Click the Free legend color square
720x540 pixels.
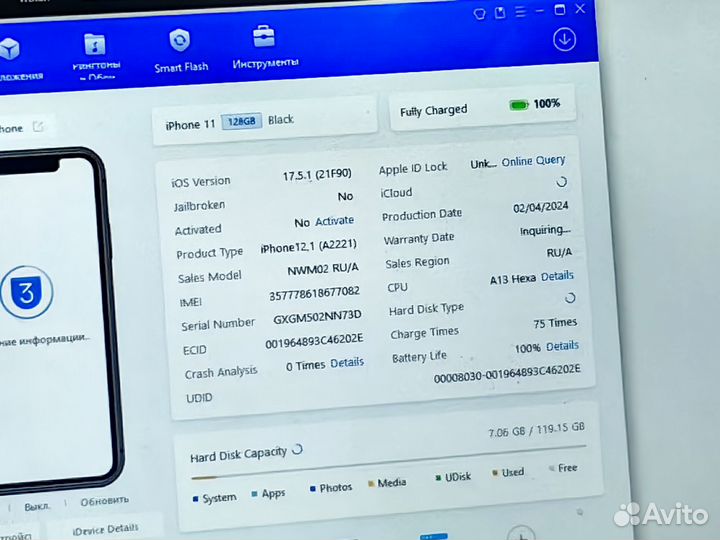pos(551,468)
